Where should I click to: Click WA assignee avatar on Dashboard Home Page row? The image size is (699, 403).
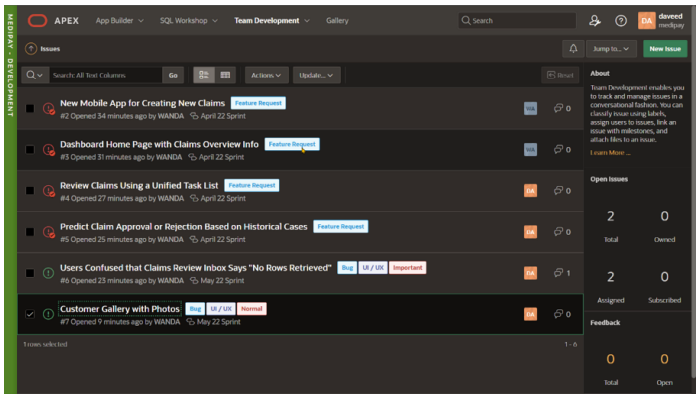[x=530, y=149]
